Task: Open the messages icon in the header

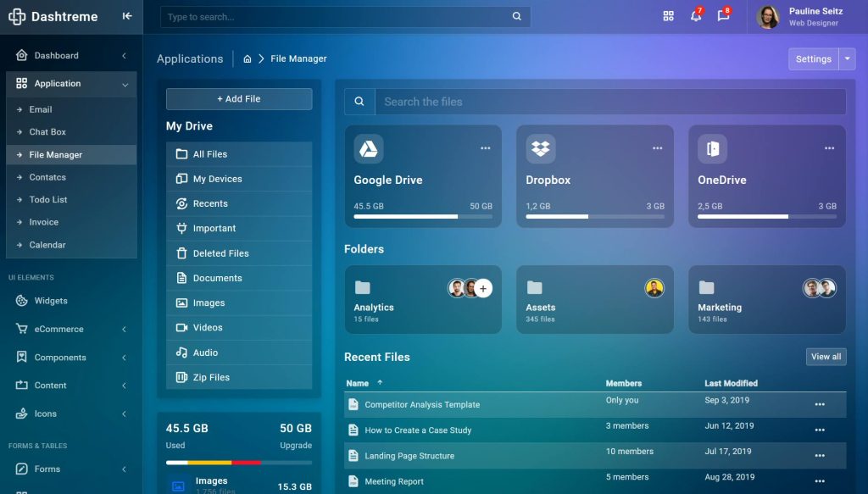Action: tap(723, 16)
